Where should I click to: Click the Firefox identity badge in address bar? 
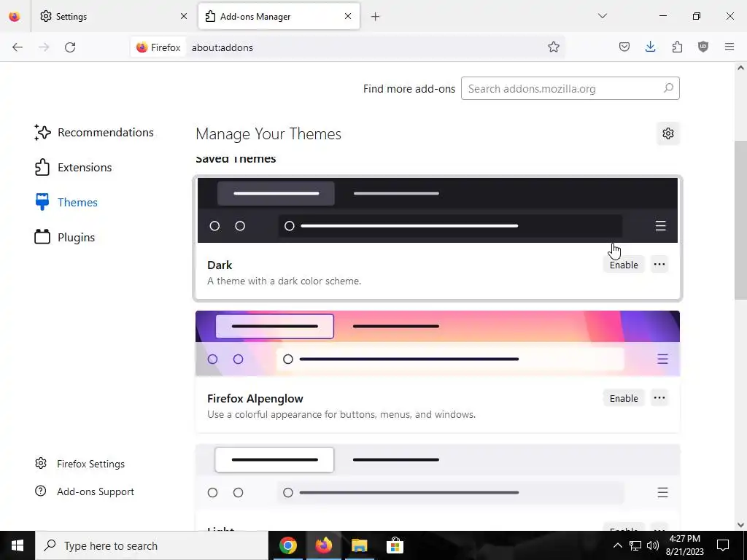[158, 47]
